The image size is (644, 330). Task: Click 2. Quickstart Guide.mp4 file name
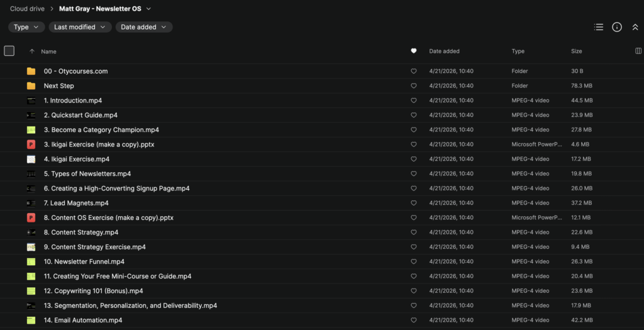[x=80, y=115]
